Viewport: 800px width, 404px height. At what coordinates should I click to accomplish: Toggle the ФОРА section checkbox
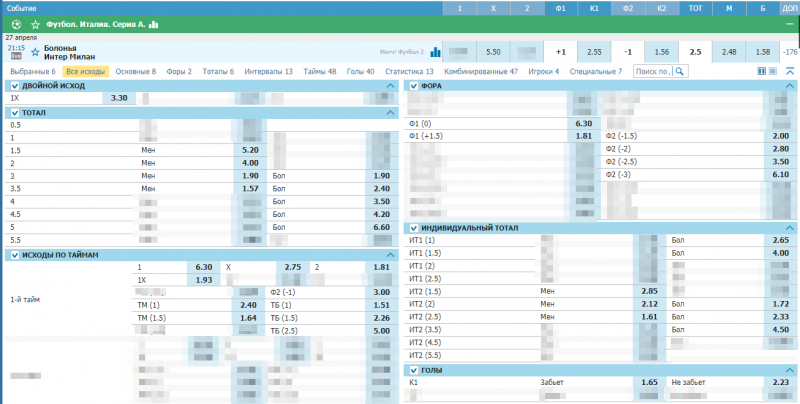pyautogui.click(x=414, y=86)
